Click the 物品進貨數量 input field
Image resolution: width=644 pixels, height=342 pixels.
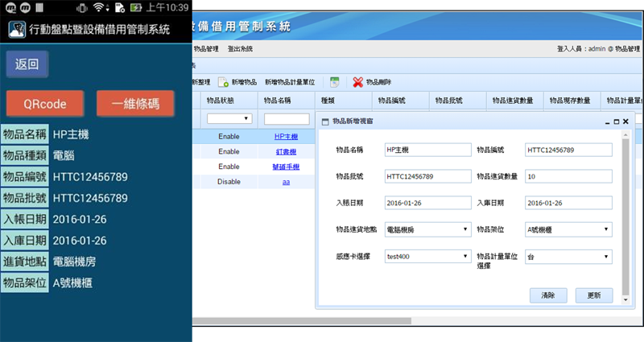click(568, 176)
